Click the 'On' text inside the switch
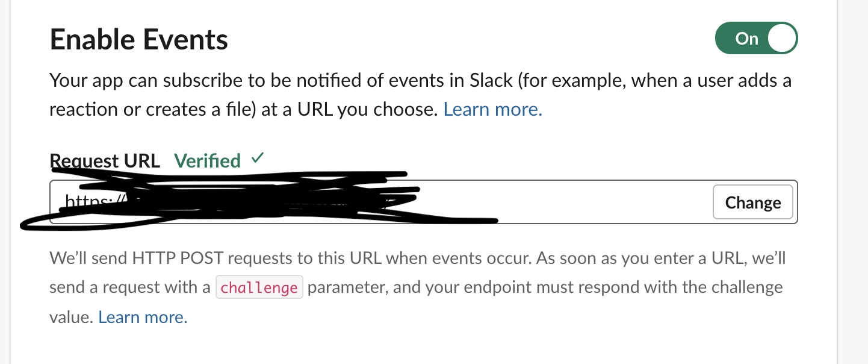This screenshot has width=868, height=364. 746,39
